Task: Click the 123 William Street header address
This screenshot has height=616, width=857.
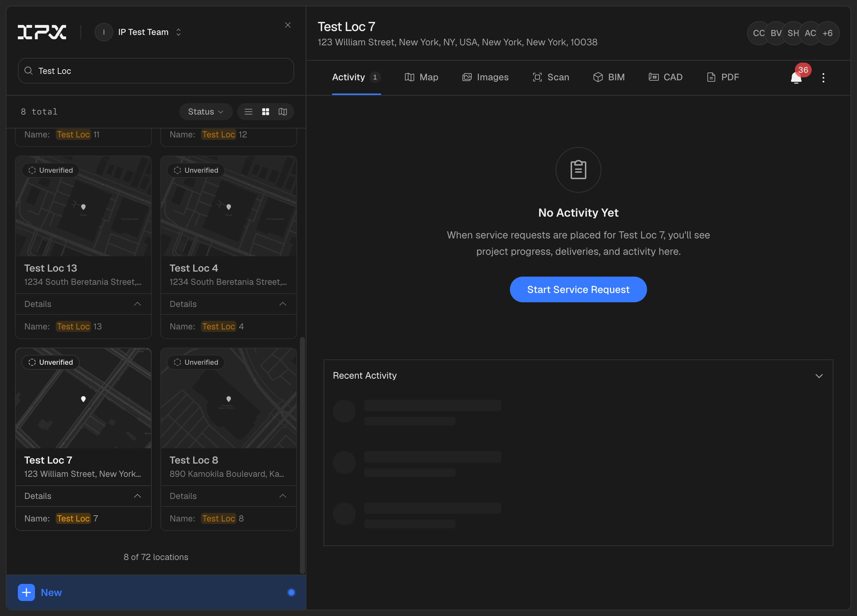Action: click(457, 42)
